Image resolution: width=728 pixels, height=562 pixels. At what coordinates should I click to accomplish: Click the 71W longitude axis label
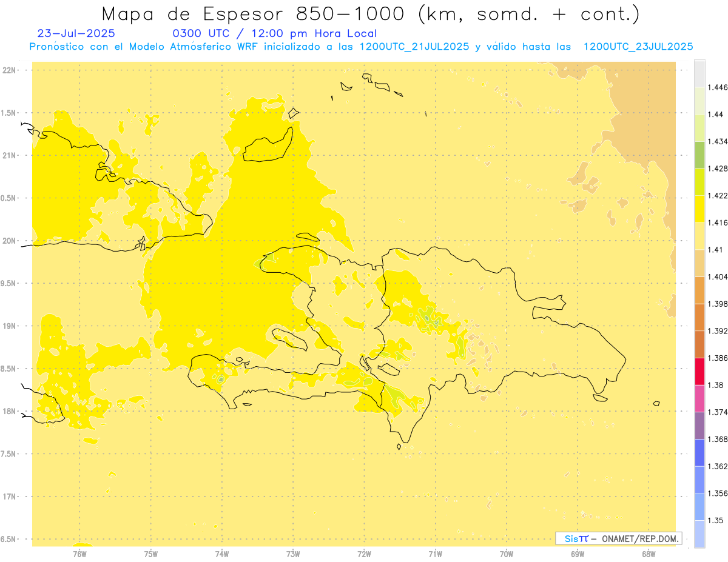tap(435, 554)
